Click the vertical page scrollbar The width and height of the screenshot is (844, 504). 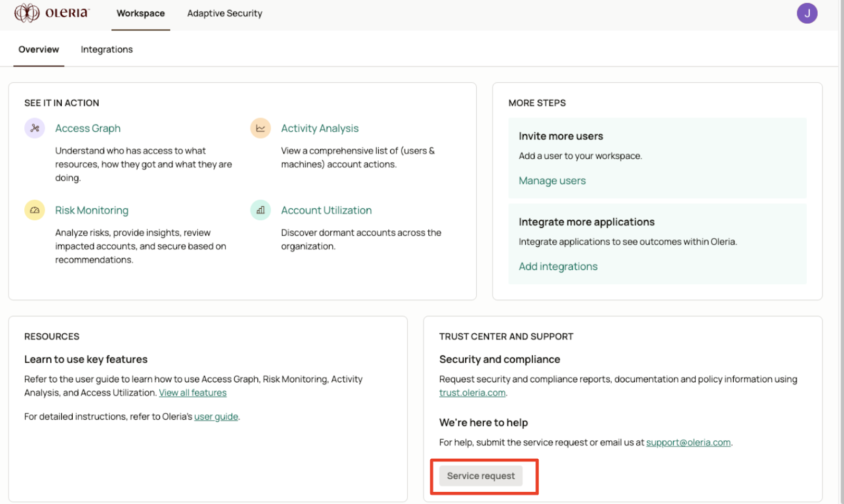[x=841, y=252]
